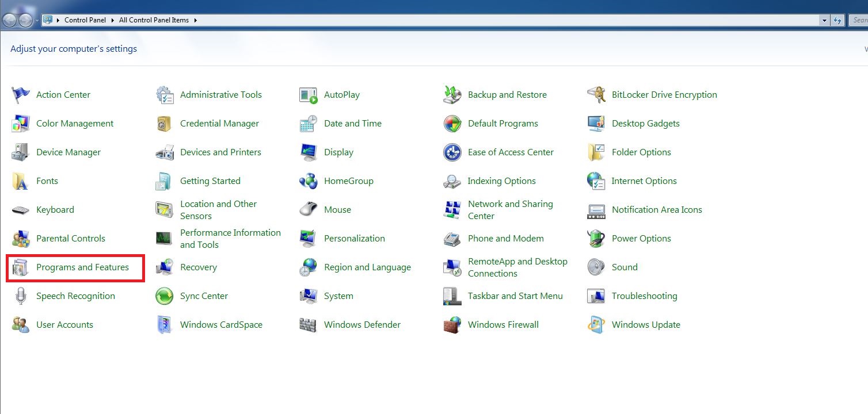Click the AutoPlay icon

tap(309, 95)
